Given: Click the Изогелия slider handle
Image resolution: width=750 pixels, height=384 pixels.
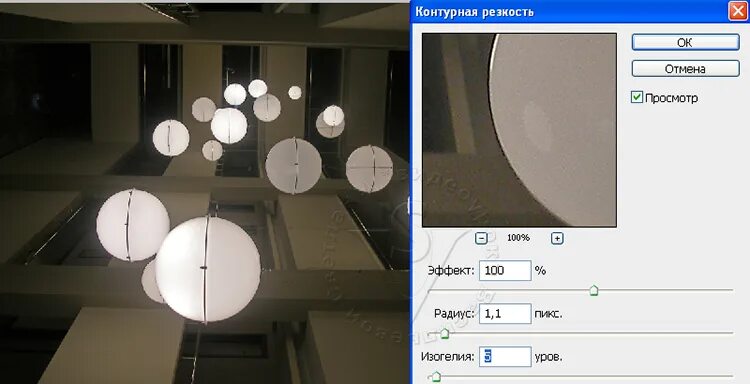Looking at the screenshot, I should [x=435, y=377].
